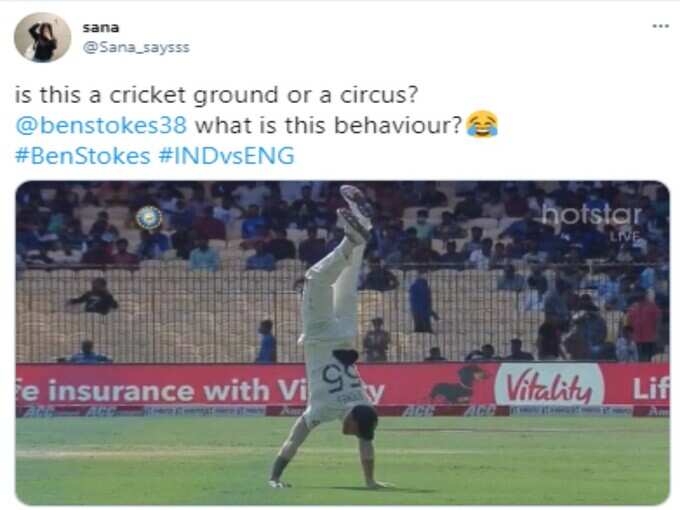Click the Lif text at the banner edge

pos(651,388)
